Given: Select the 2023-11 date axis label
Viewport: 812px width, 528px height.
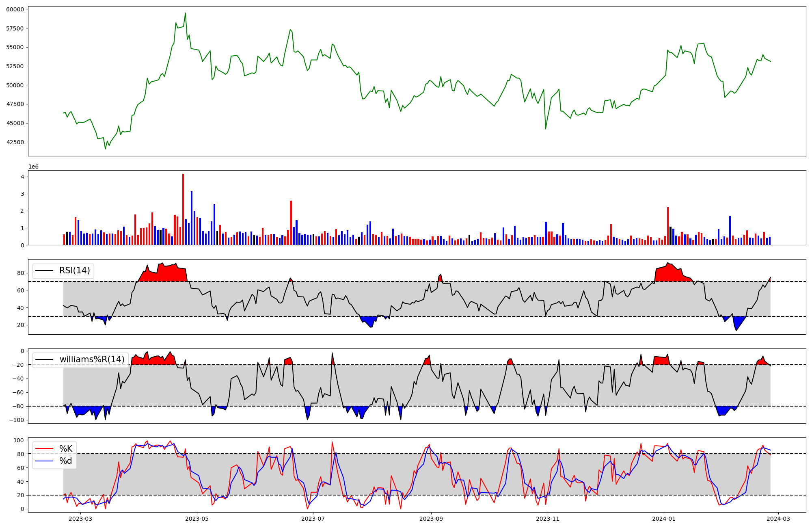Looking at the screenshot, I should coord(548,519).
